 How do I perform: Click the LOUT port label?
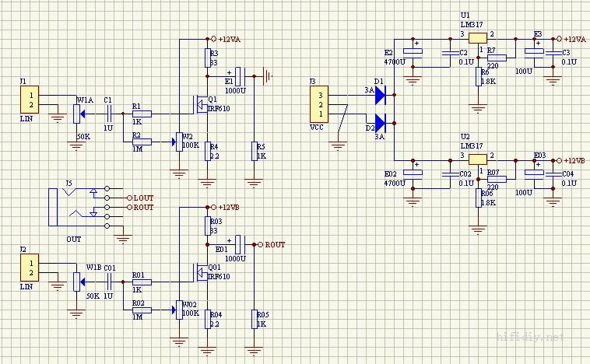pos(143,198)
